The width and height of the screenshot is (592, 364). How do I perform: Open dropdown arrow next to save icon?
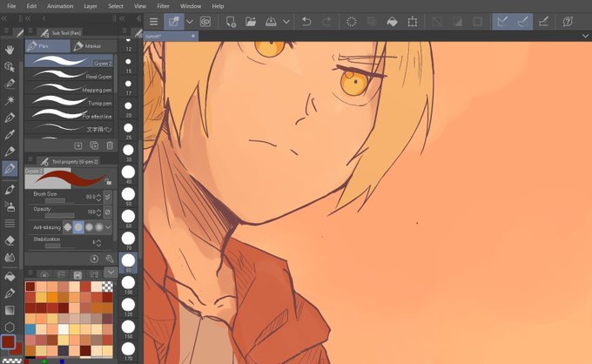point(286,22)
